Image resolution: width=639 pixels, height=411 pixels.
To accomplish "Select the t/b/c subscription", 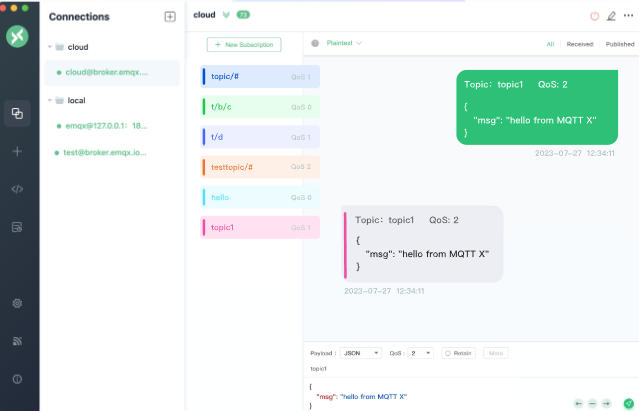I will 260,107.
